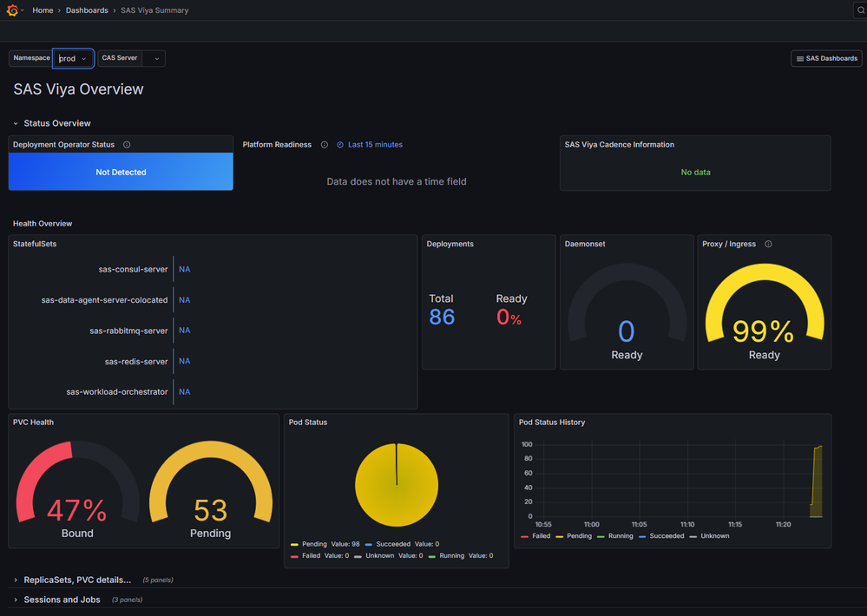The image size is (867, 616).
Task: Click the Daemonset panel title
Action: 585,244
